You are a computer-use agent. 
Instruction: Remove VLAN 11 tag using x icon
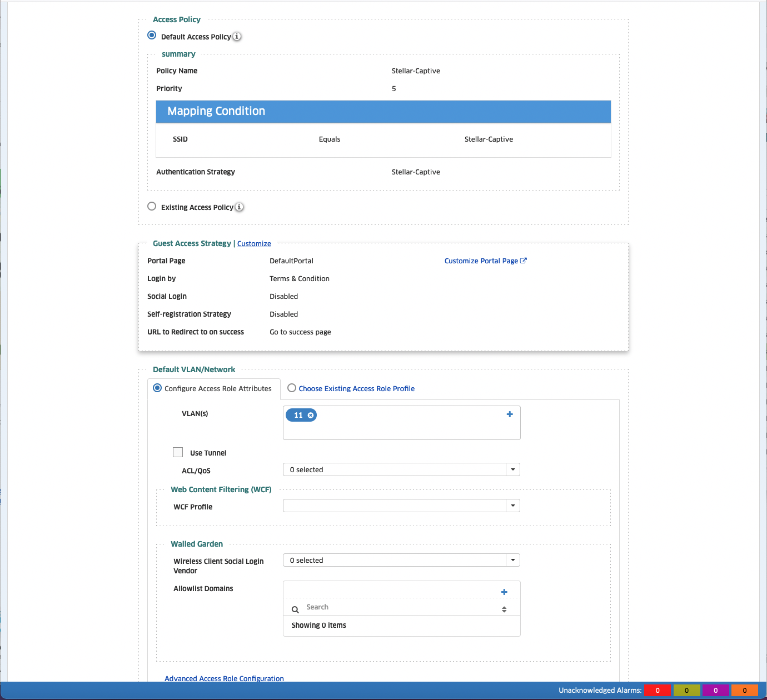[311, 416]
